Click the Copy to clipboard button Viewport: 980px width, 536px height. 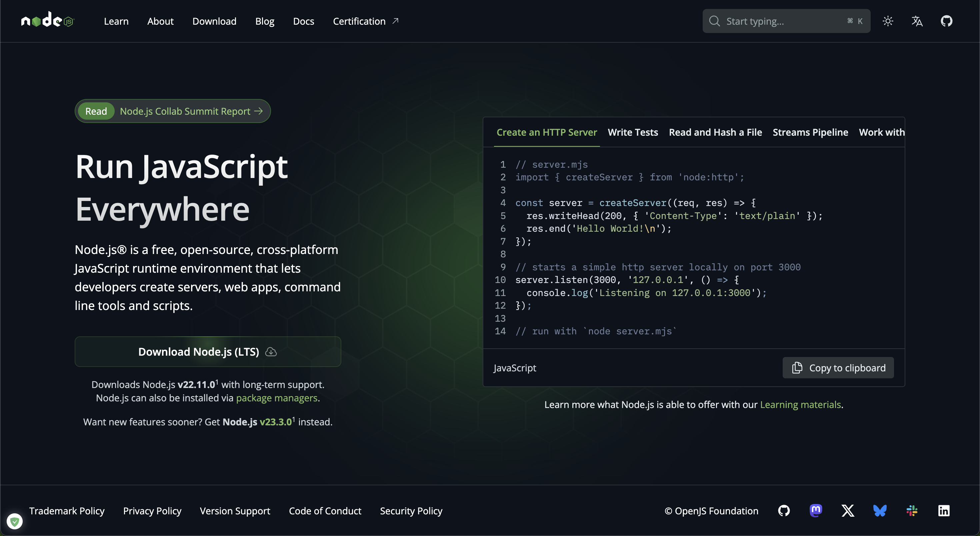point(838,368)
